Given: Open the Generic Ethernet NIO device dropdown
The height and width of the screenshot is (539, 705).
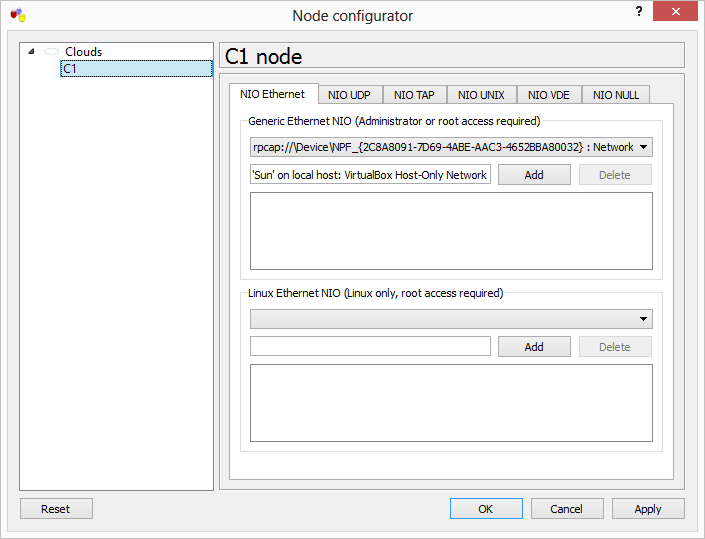Looking at the screenshot, I should coord(451,147).
